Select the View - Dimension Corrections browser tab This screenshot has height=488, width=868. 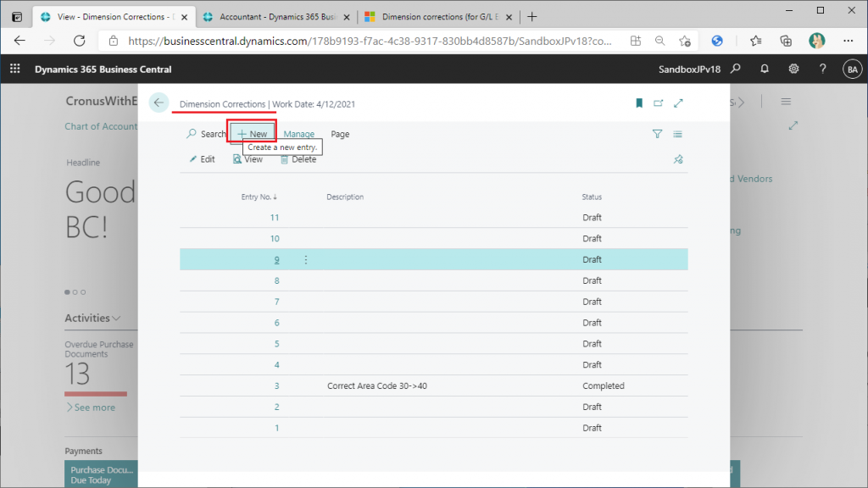pos(114,17)
